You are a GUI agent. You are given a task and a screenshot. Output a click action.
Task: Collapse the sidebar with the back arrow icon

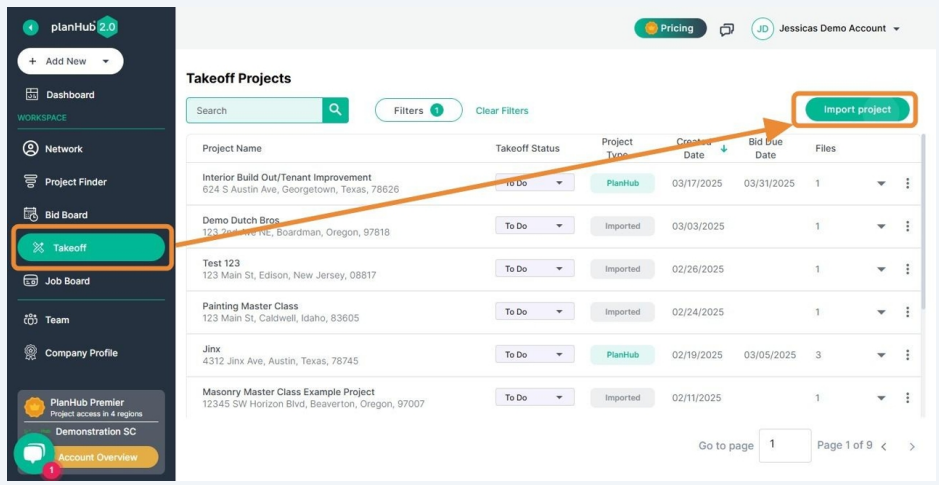[x=31, y=28]
